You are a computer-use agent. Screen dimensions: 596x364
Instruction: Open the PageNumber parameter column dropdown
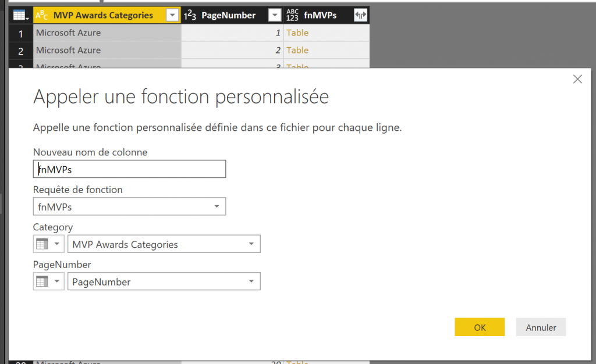click(164, 281)
